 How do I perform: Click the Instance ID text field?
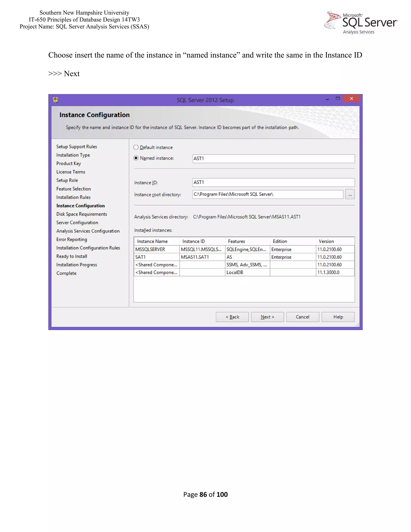(x=274, y=182)
